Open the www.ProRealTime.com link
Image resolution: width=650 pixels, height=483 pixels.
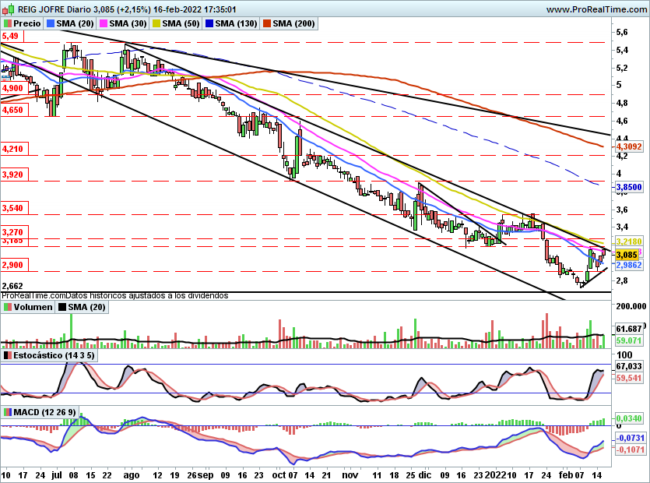(597, 9)
